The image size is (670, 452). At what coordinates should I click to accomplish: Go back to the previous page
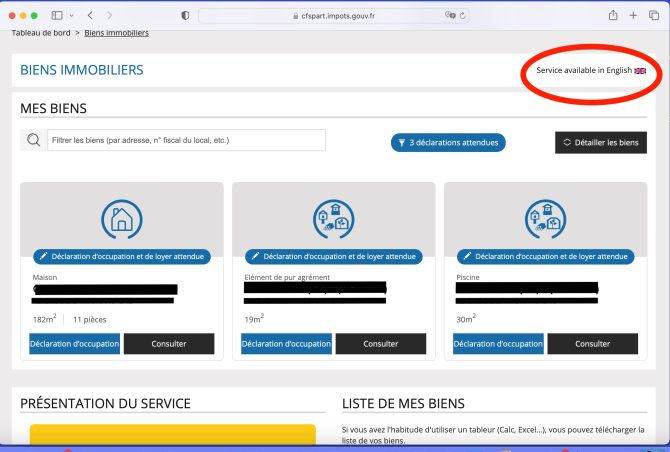pyautogui.click(x=90, y=16)
